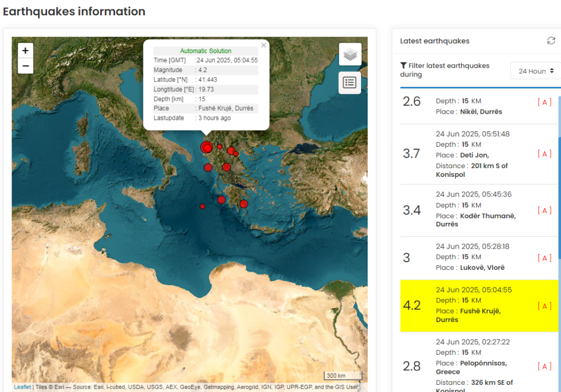The height and width of the screenshot is (392, 561).
Task: Close the Automatic Solution popup
Action: tap(264, 45)
